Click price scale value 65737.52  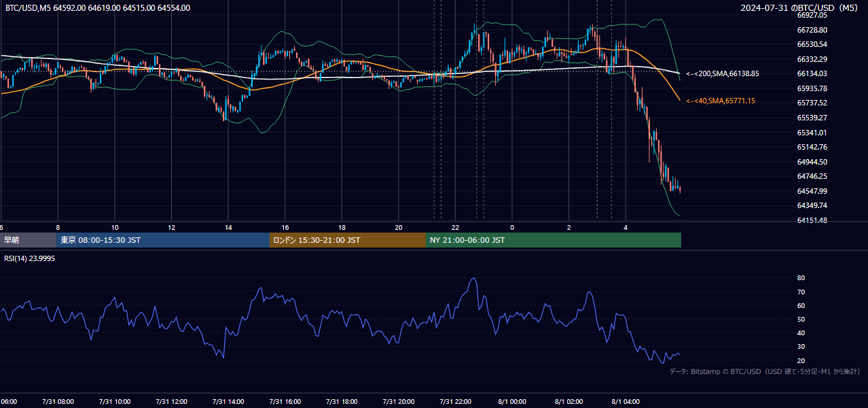pyautogui.click(x=812, y=103)
